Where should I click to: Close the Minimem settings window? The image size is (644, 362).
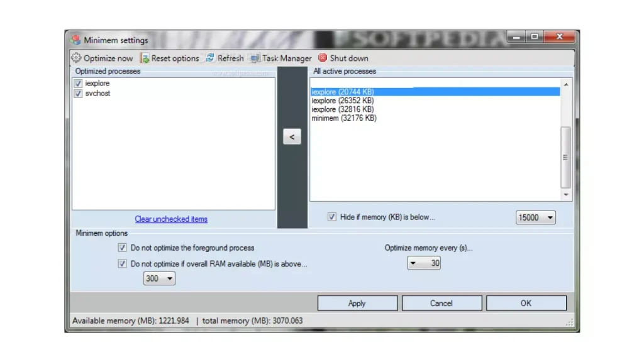[x=559, y=37]
